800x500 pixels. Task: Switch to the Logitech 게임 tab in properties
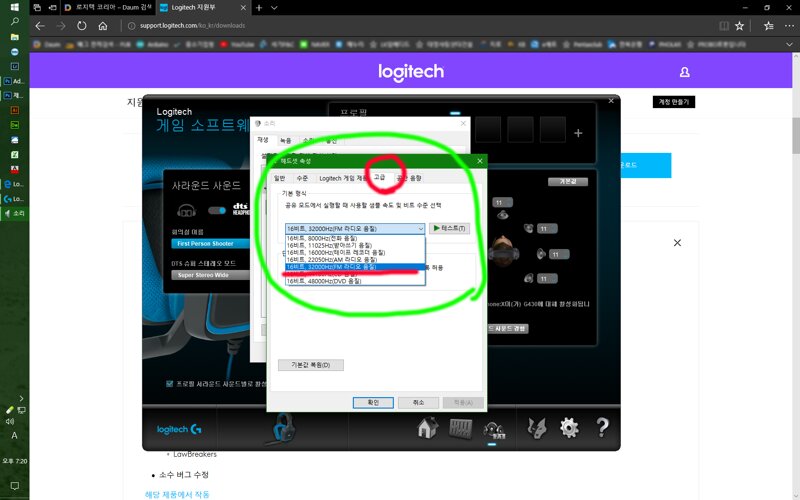point(342,178)
